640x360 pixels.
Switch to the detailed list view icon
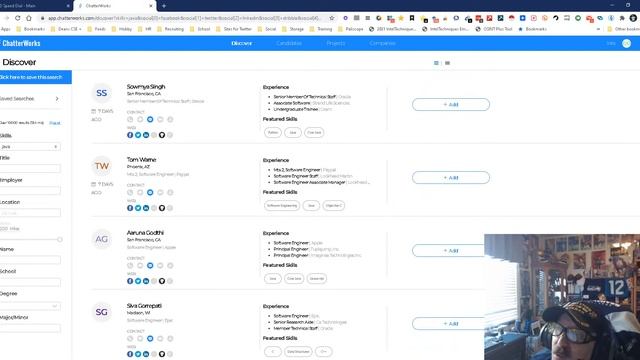(436, 63)
